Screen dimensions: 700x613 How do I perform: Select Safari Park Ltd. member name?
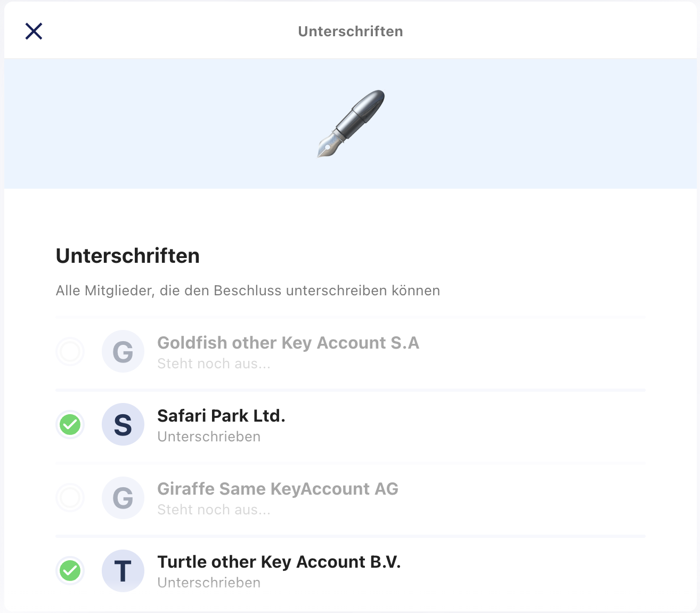click(x=221, y=416)
